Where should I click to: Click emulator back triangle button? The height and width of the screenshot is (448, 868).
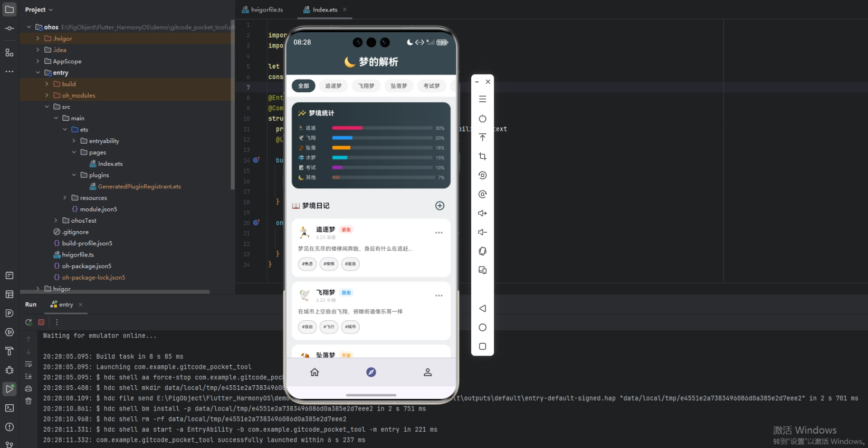pos(482,308)
